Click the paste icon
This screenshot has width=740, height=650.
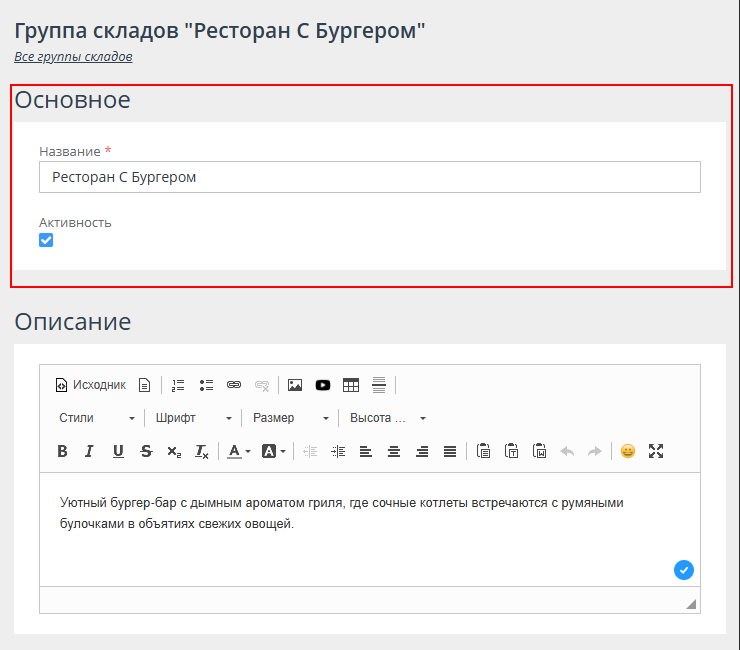point(483,452)
